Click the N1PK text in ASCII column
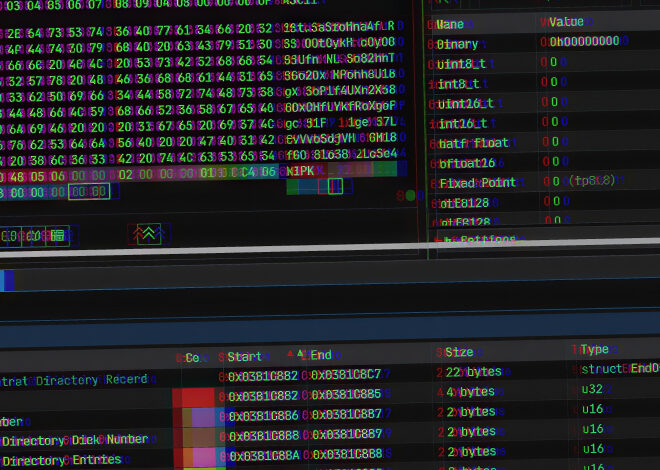The height and width of the screenshot is (470, 660). click(x=300, y=171)
